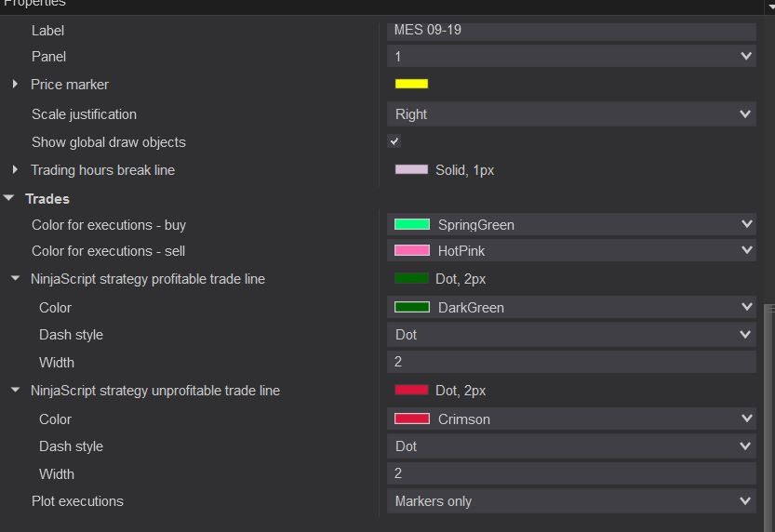Click the profitable trade line Width field
Viewport: 775px width, 532px height.
(571, 363)
